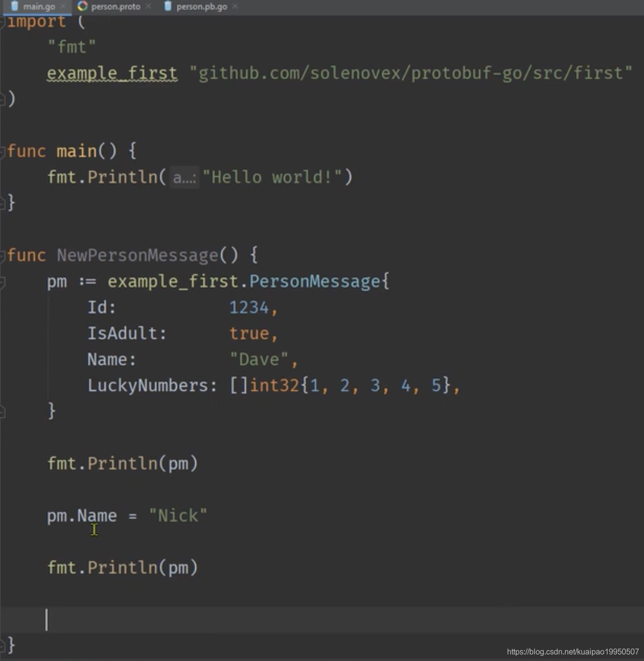The image size is (644, 661).
Task: Click the github.com/solenovex import path string
Action: pyautogui.click(x=410, y=73)
